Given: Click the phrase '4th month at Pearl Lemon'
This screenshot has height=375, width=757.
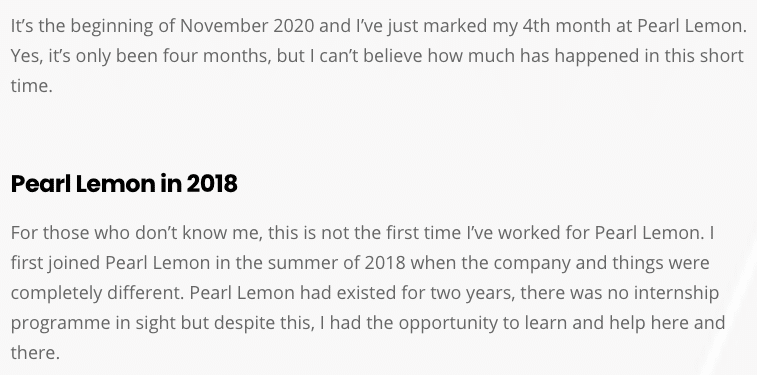Looking at the screenshot, I should 634,26.
